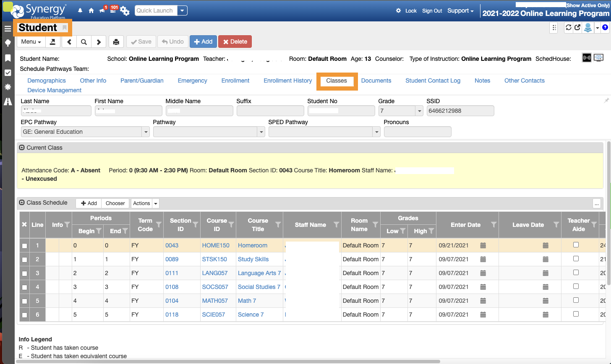Click the Pronouns input field
This screenshot has width=611, height=364.
point(417,132)
